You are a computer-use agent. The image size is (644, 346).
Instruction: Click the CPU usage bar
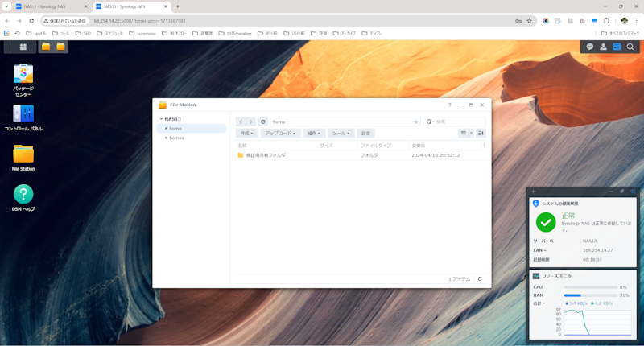point(591,287)
